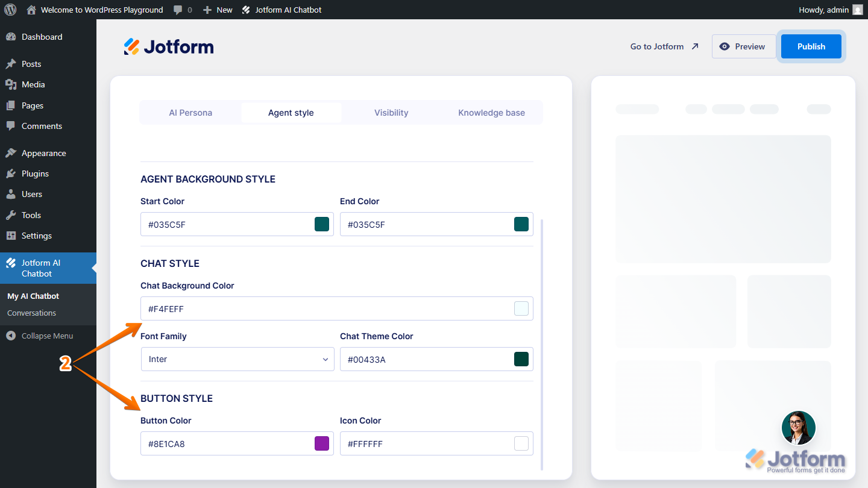Screen dimensions: 868x488
Task: Click the Preview button
Action: point(744,46)
